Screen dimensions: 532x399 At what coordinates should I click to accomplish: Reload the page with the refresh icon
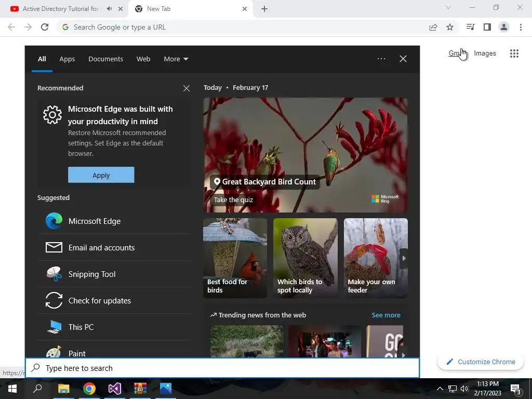45,27
